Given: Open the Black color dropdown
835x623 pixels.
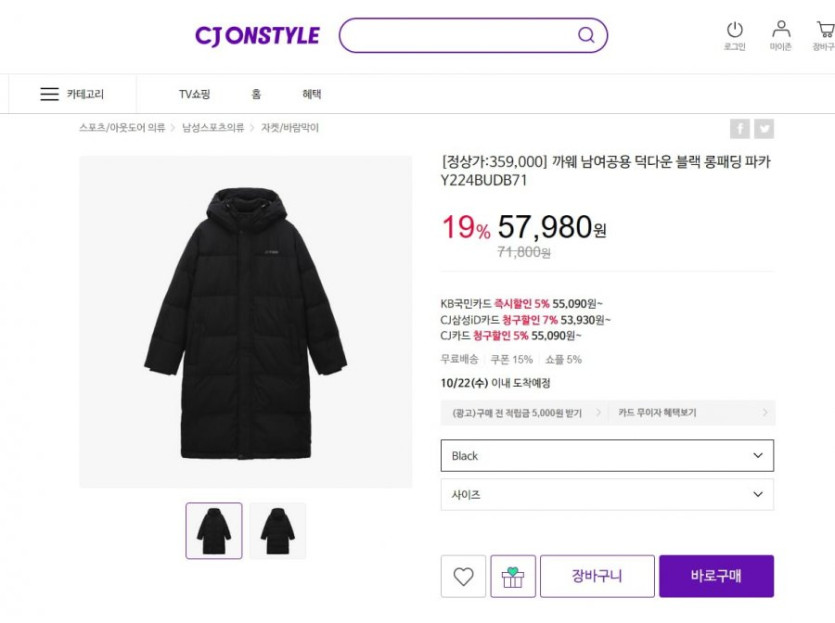Looking at the screenshot, I should 607,456.
